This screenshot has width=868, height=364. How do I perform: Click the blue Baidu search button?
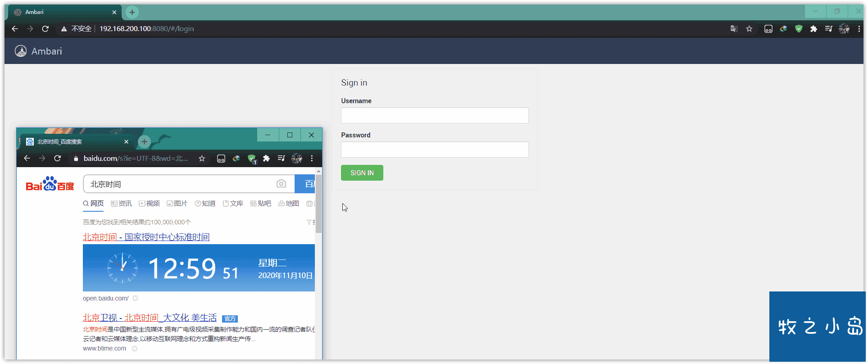pos(305,184)
